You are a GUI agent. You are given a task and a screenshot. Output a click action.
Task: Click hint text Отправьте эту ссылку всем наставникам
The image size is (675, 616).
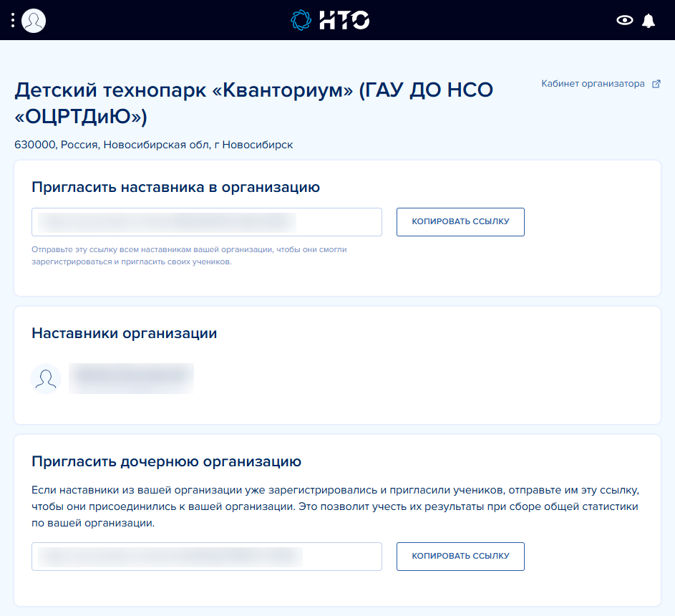[x=190, y=256]
